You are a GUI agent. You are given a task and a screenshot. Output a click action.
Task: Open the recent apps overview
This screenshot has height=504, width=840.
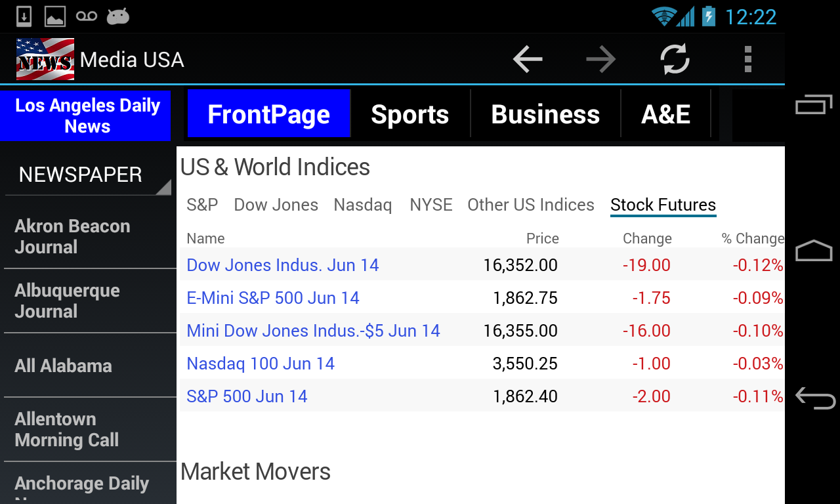(x=814, y=105)
